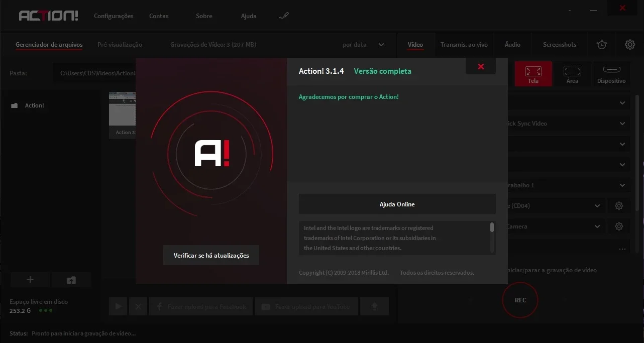Delete selected recording with X button
Viewport: 644px width, 343px height.
pos(138,306)
